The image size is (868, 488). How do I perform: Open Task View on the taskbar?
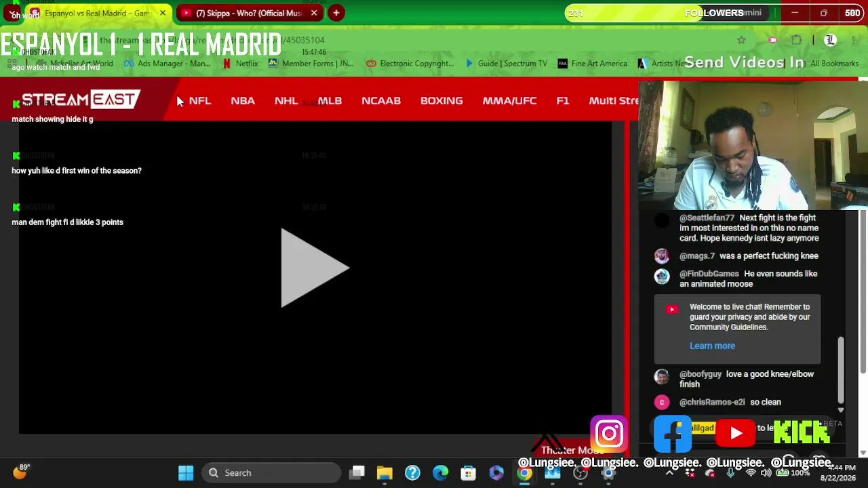coord(357,472)
